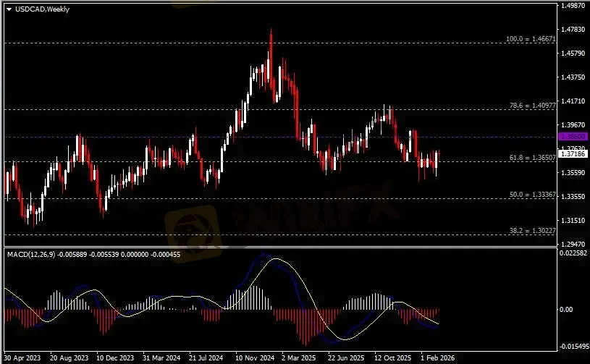
Task: Click the 30 Apr 2023 date marker
Action: tap(23, 357)
